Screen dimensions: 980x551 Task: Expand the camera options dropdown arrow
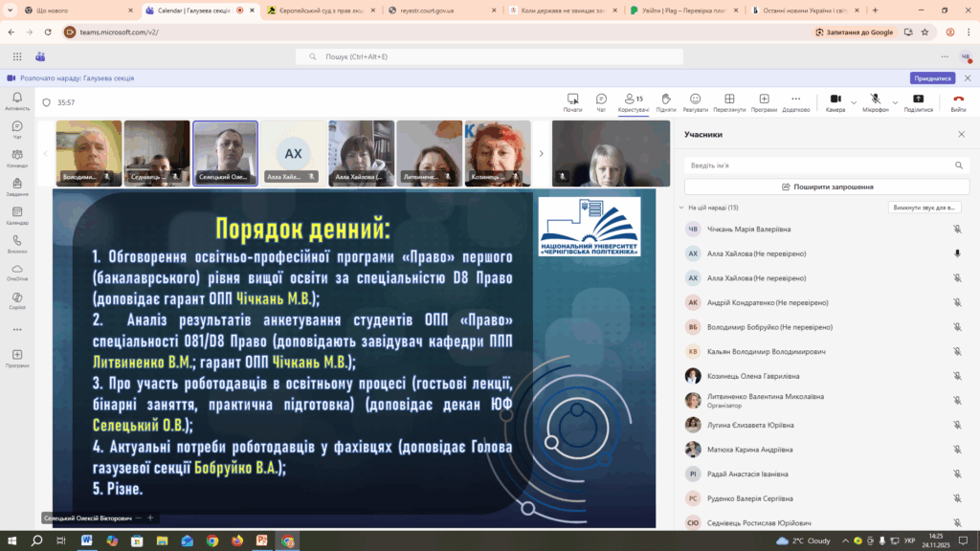[852, 99]
